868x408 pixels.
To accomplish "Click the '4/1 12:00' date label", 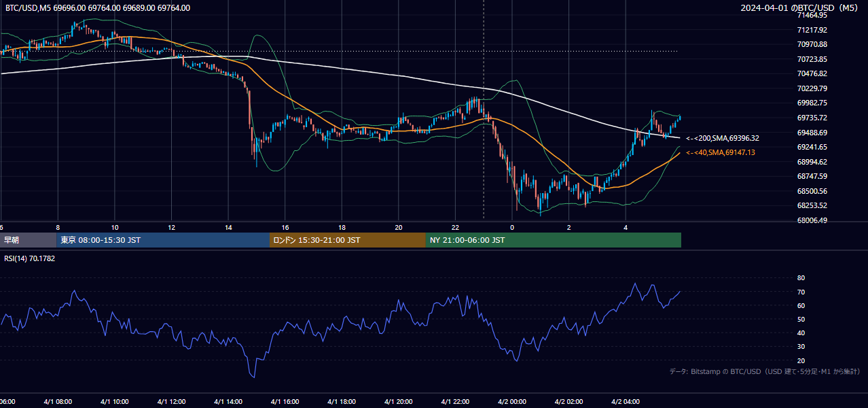I will tap(171, 402).
